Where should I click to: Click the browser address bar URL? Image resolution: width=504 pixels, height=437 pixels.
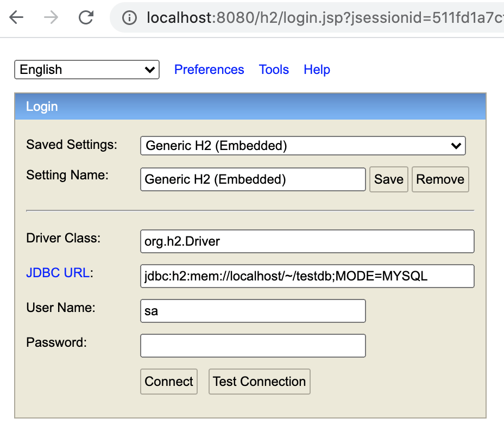(x=320, y=18)
